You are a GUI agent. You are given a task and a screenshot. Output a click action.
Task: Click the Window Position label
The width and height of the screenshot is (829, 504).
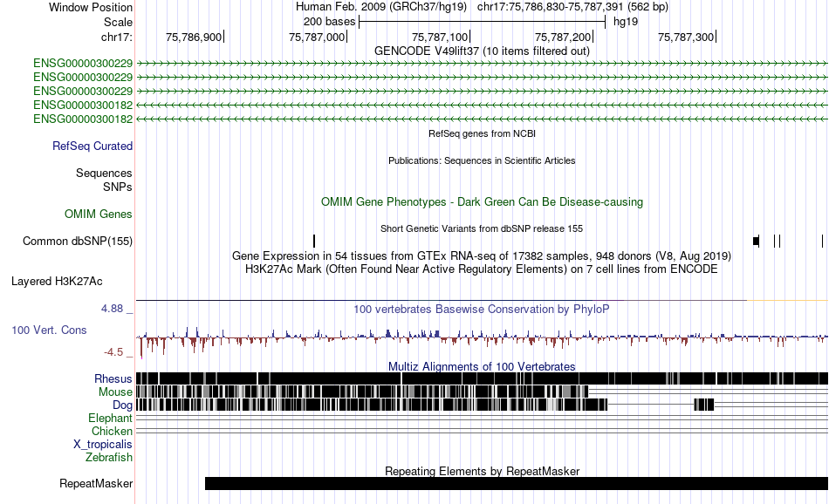tap(91, 7)
